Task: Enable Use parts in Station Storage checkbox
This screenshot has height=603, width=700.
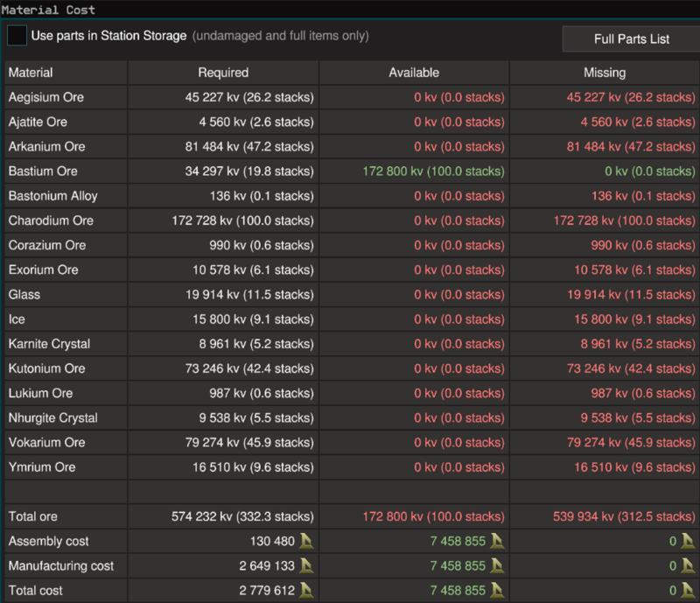Action: [x=17, y=36]
